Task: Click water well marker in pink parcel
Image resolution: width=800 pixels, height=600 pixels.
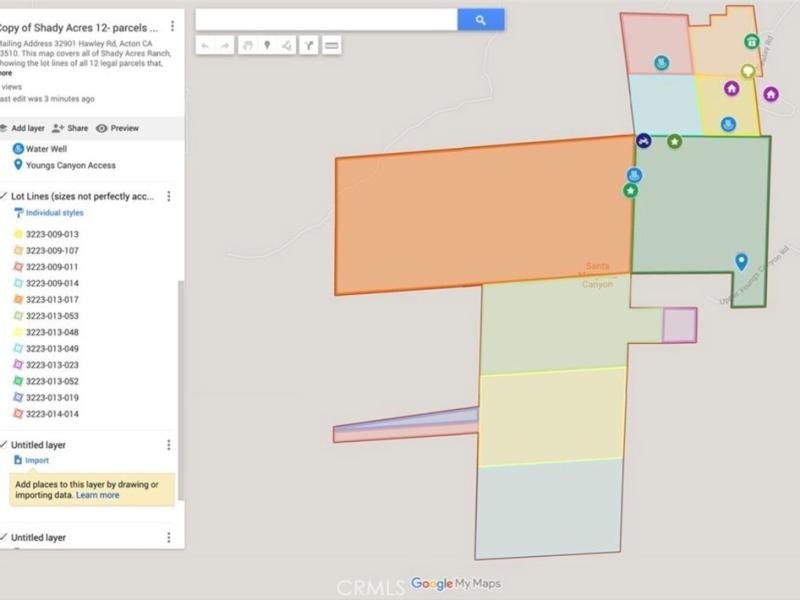Action: (x=662, y=63)
